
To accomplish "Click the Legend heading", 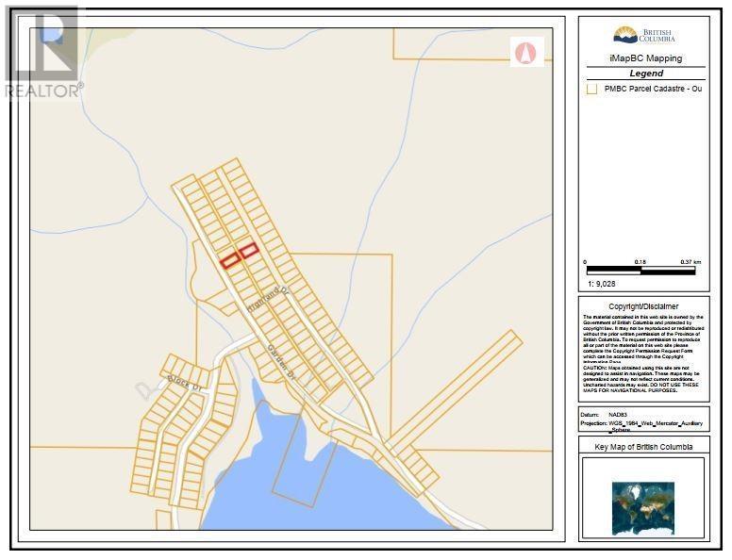I will (x=645, y=74).
